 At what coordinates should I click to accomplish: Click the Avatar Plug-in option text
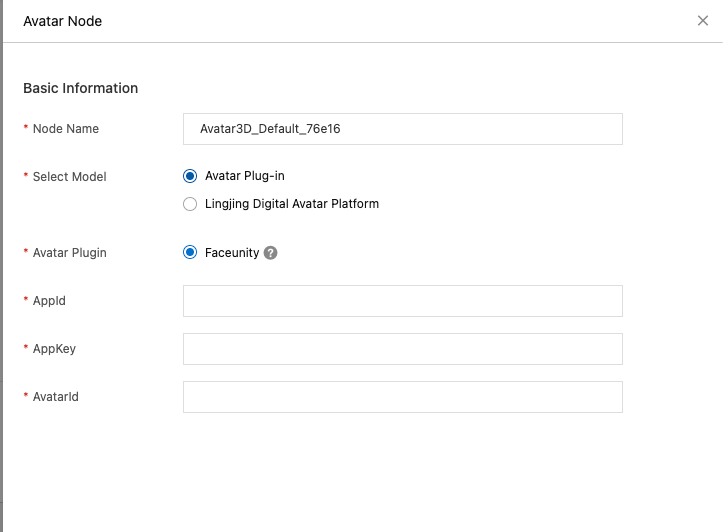(x=245, y=176)
